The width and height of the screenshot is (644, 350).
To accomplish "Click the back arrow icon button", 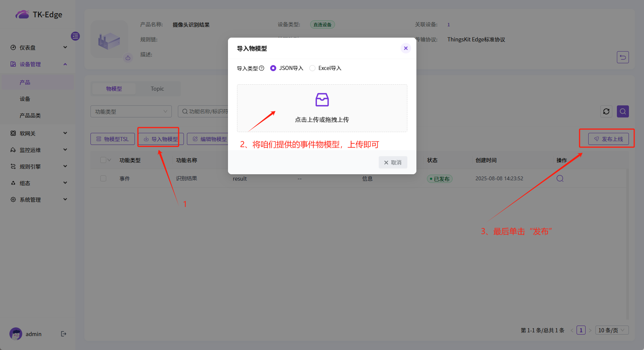I will pos(623,57).
